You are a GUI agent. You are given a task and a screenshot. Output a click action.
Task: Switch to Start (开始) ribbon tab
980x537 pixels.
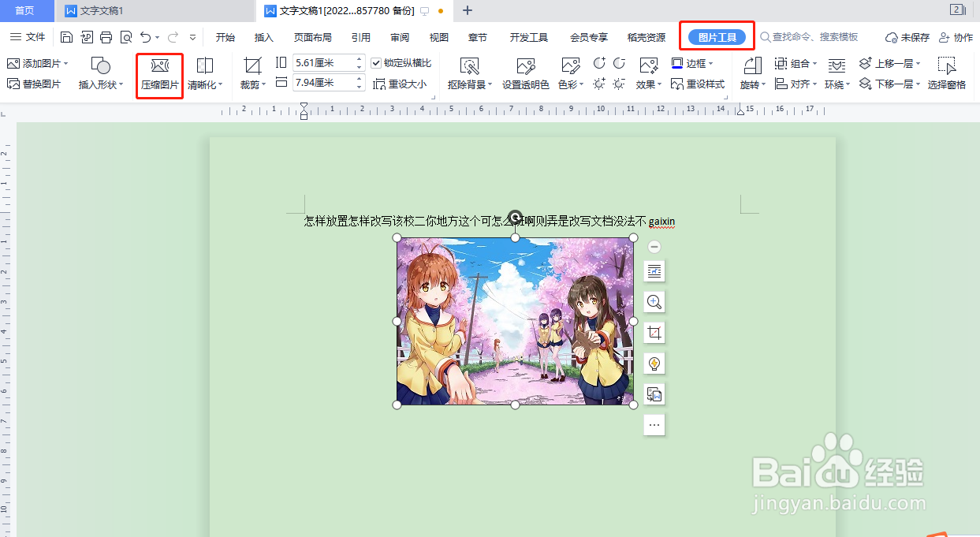click(225, 37)
